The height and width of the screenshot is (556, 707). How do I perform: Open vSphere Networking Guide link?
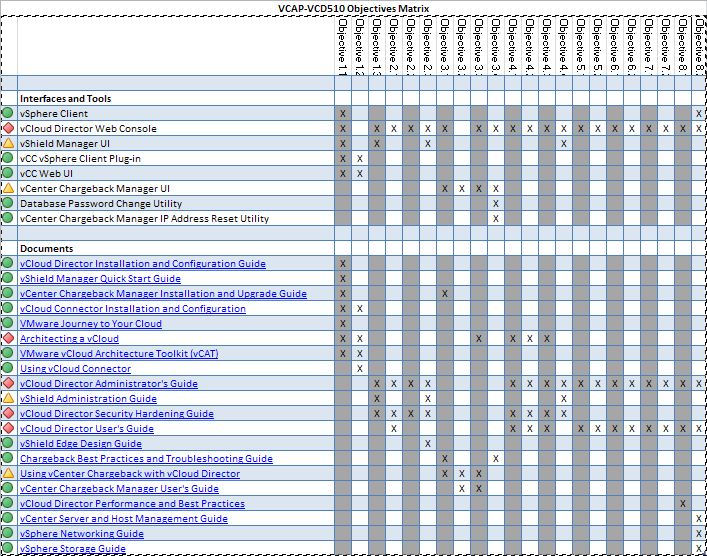point(82,533)
